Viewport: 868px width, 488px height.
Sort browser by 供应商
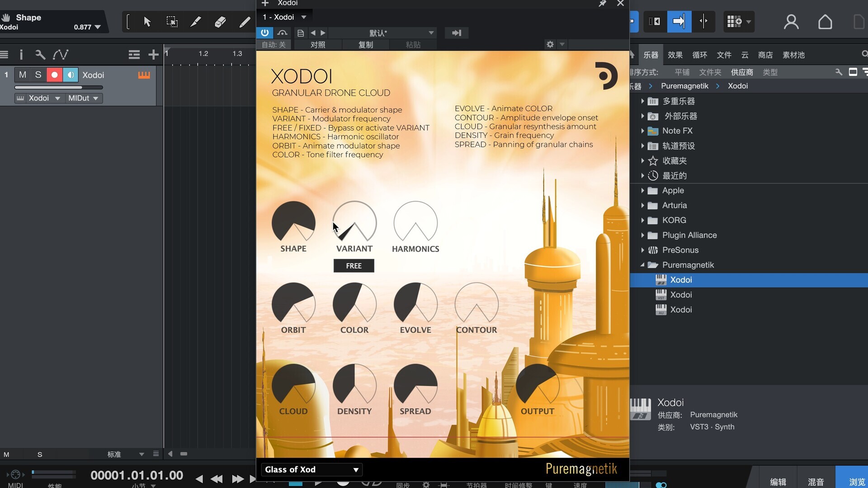(x=742, y=72)
